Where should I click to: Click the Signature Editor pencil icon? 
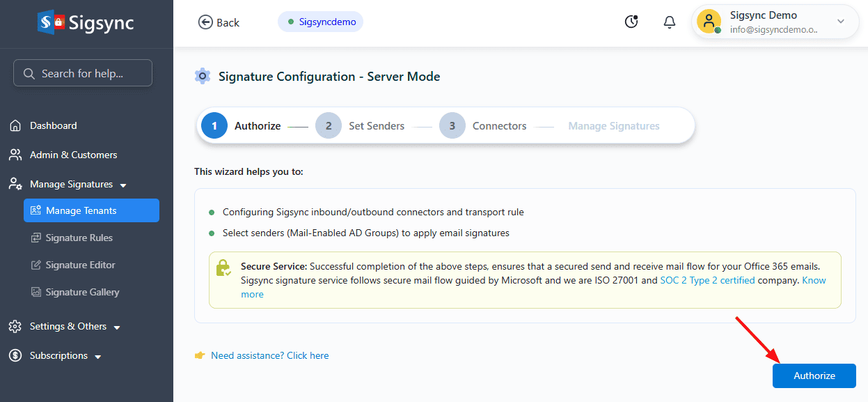36,265
